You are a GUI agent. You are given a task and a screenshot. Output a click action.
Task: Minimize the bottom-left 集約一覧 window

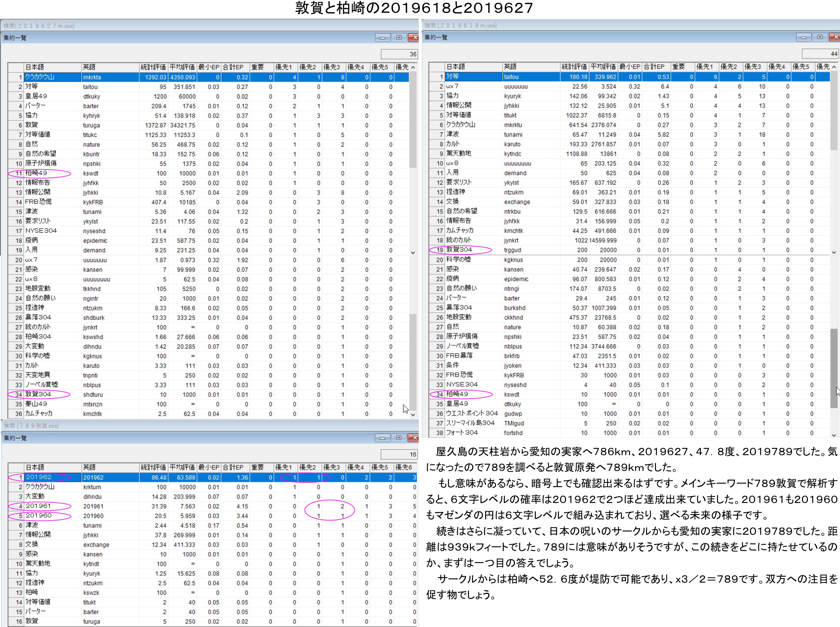point(382,438)
